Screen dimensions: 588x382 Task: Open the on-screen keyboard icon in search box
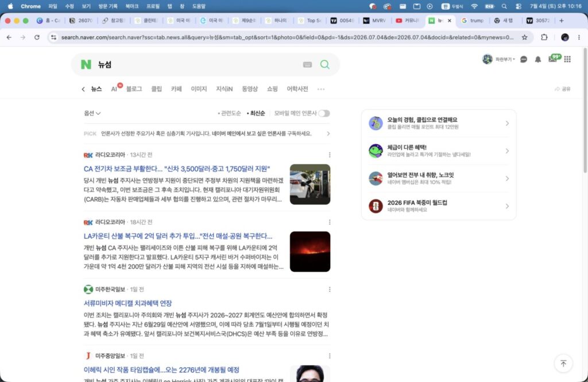click(307, 64)
